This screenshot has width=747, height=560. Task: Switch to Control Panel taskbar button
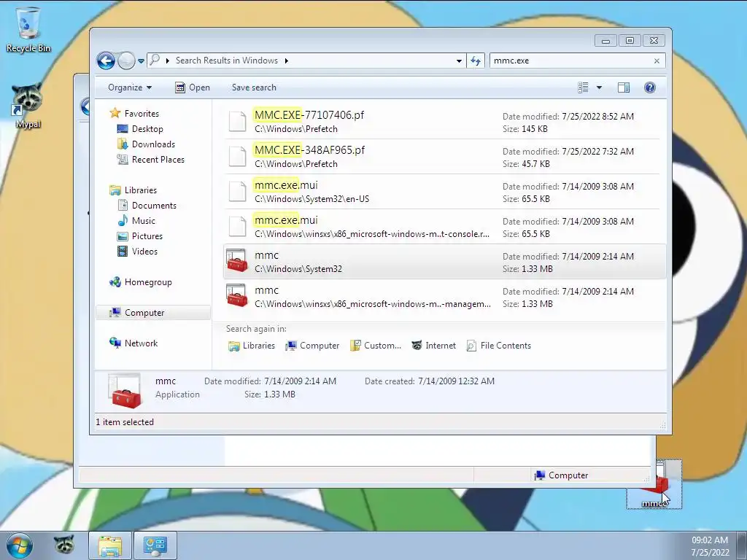click(155, 545)
